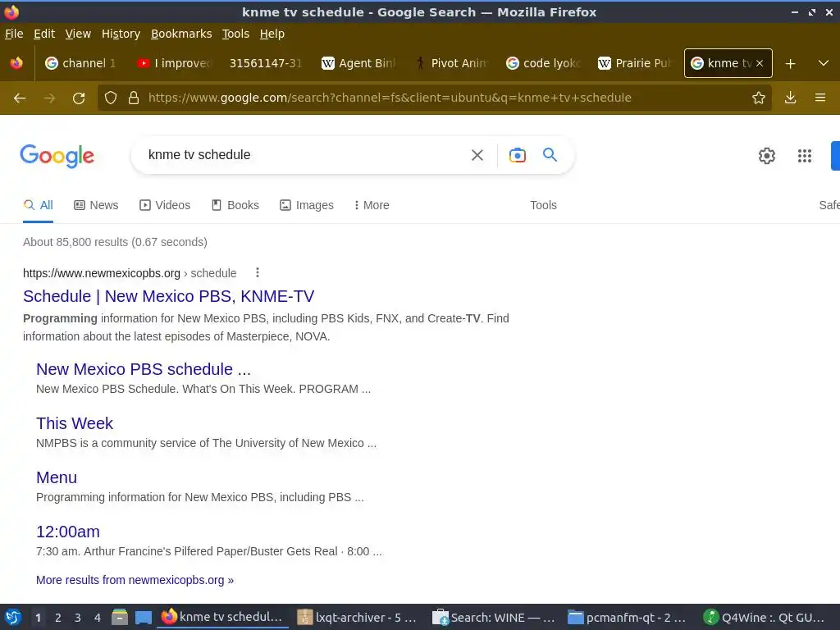This screenshot has height=630, width=840.
Task: Open Google search Tools options
Action: (543, 205)
